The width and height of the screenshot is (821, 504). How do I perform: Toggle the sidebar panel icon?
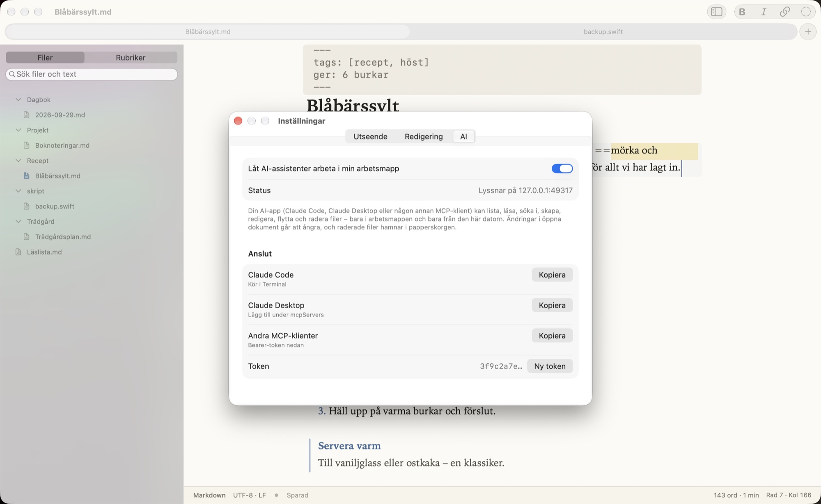pos(717,12)
